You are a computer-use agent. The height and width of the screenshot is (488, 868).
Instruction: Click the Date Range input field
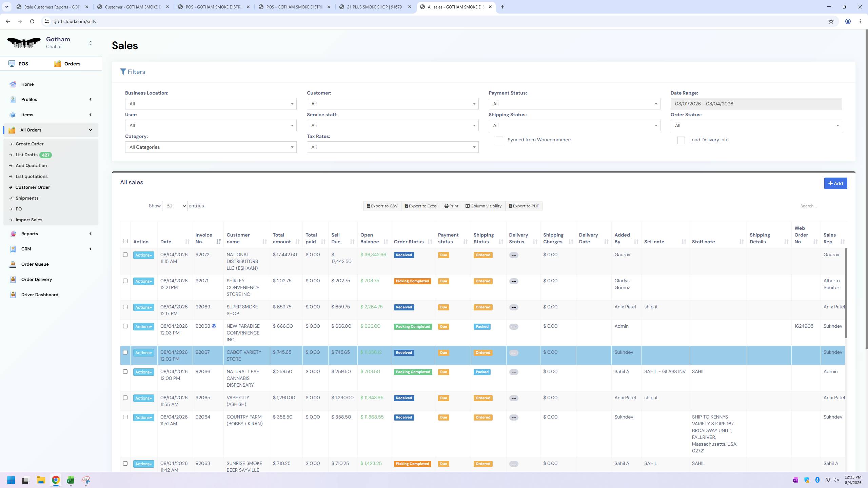coord(756,104)
